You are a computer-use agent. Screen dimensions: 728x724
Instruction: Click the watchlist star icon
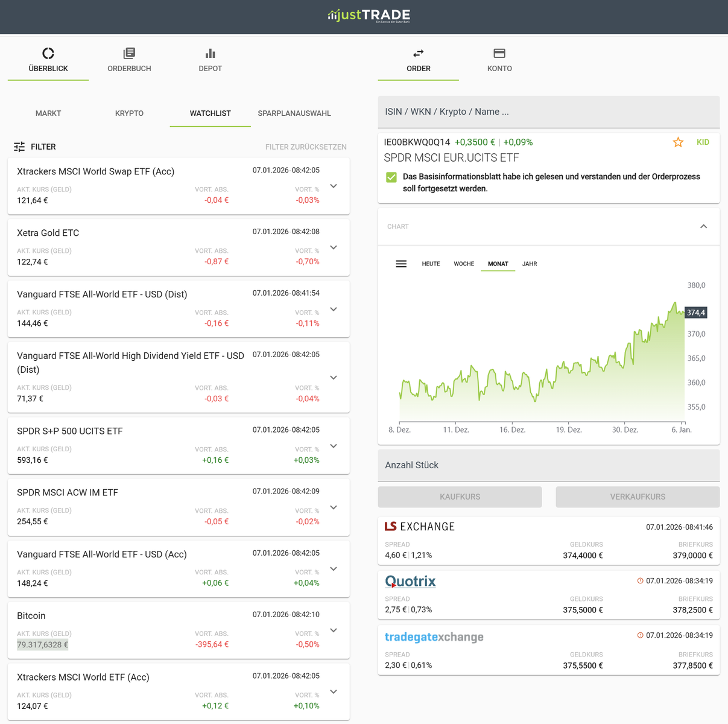(x=678, y=142)
